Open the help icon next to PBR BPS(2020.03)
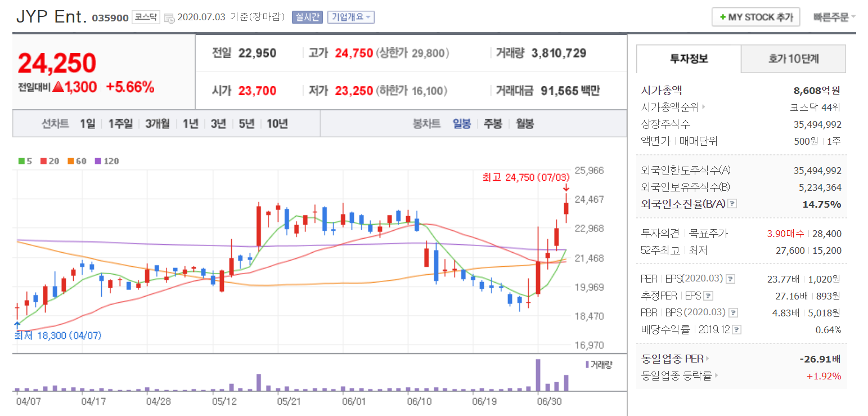Screen dimensions: 868x416 coord(733,312)
